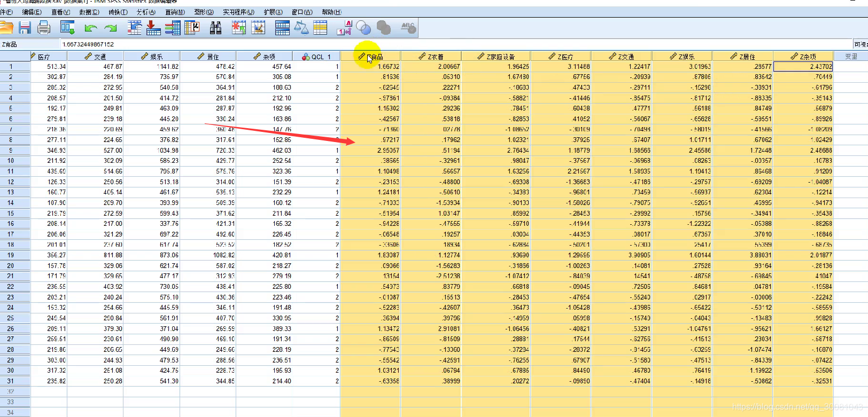Open the 查看(V) menu
Viewport: 868px width, 417px height.
pos(60,12)
